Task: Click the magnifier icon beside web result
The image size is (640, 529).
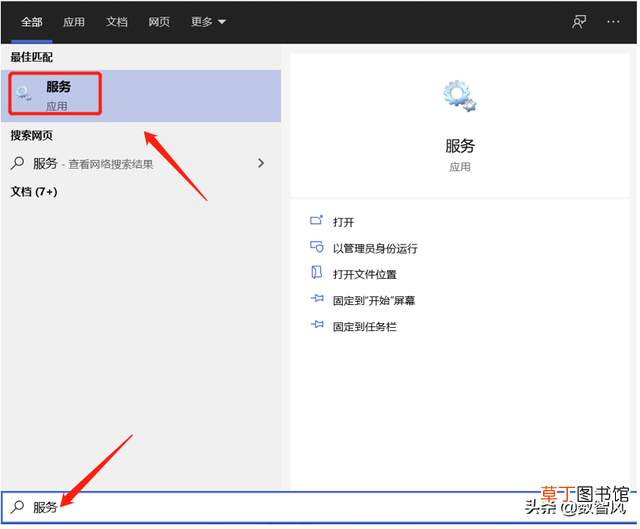Action: [x=17, y=163]
